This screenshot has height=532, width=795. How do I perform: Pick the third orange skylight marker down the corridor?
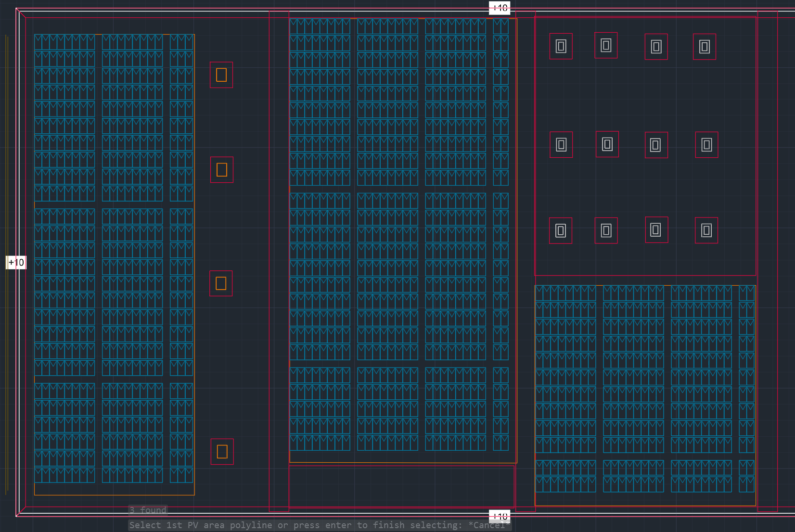click(221, 284)
